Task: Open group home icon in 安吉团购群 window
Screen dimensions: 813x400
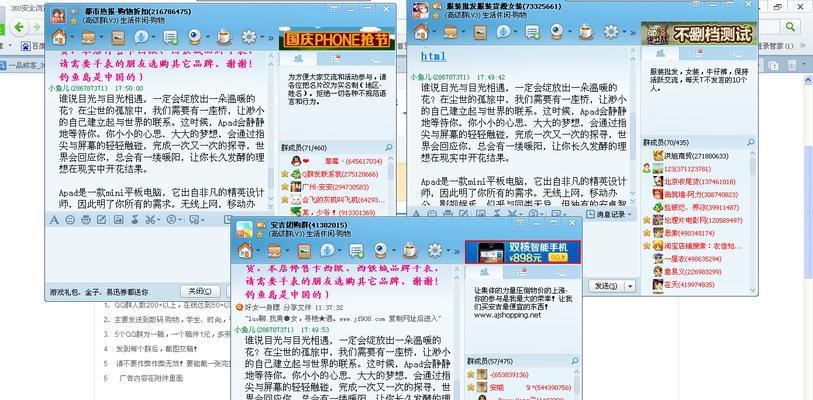Action: [245, 251]
